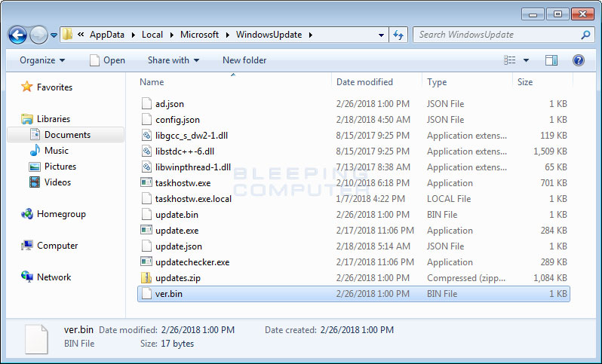This screenshot has width=602, height=364.
Task: Select the Music library
Action: click(49, 151)
